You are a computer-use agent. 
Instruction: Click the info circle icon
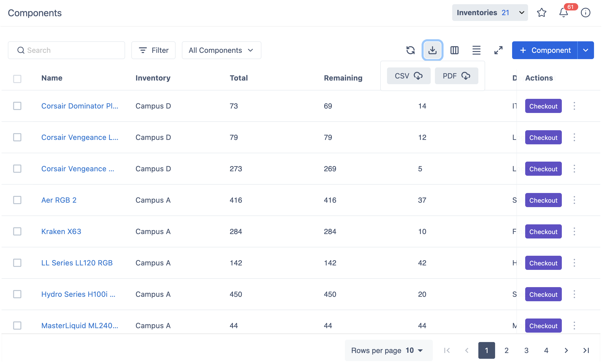pos(585,13)
